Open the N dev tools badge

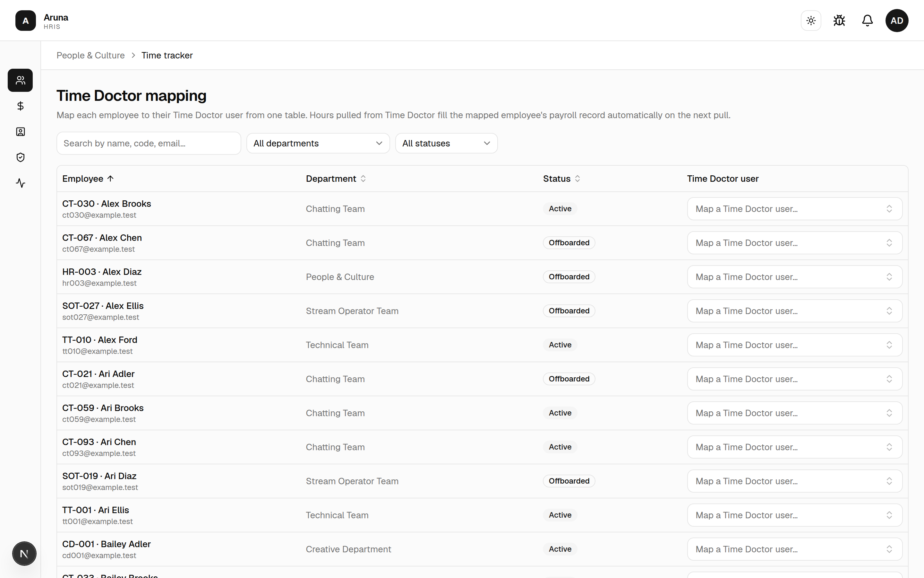click(24, 554)
